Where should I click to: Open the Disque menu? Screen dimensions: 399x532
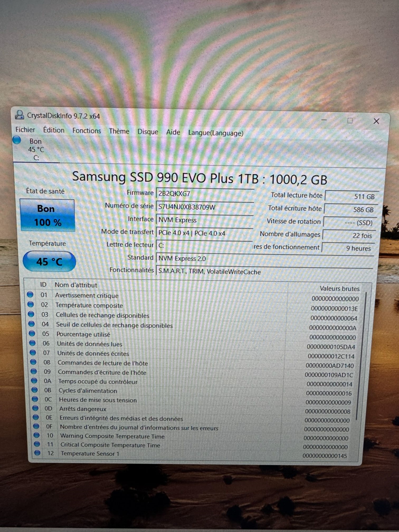[148, 132]
